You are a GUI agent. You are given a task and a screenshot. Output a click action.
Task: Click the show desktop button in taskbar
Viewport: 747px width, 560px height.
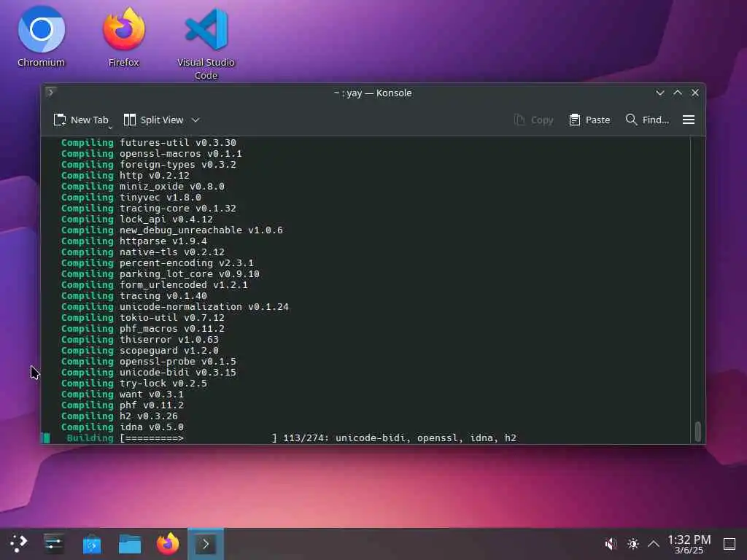click(x=729, y=544)
